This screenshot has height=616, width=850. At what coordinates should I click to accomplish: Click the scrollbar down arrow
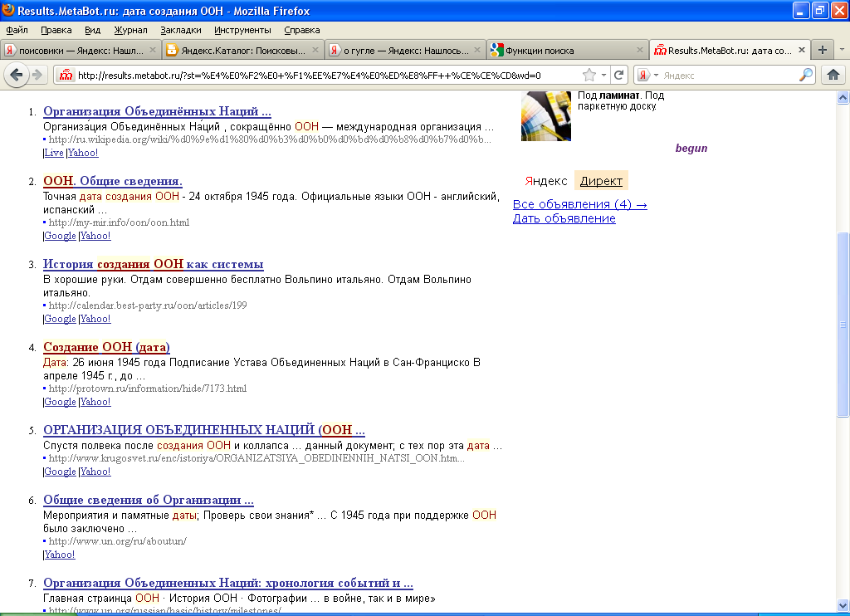pos(843,605)
